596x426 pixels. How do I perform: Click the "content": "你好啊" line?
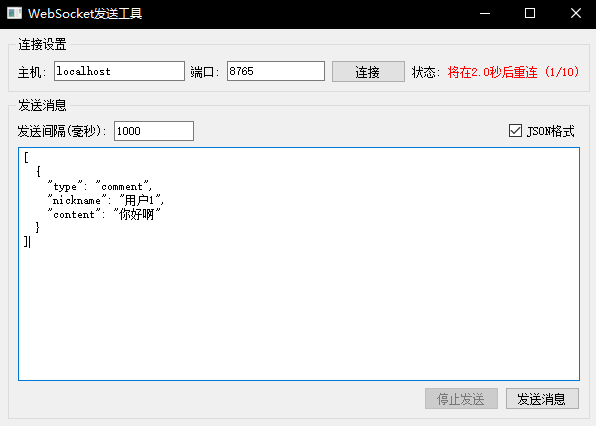(104, 214)
